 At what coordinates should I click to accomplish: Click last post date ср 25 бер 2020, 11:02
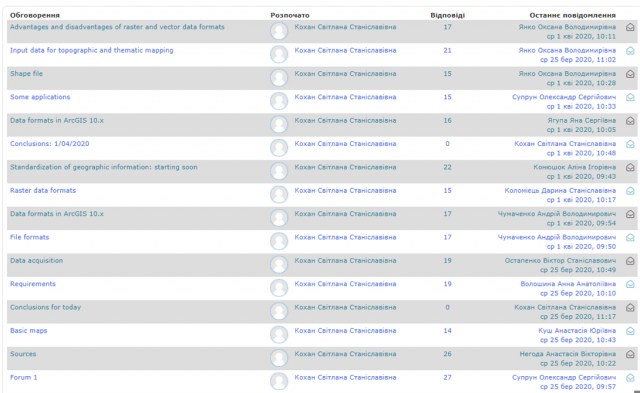pyautogui.click(x=578, y=60)
